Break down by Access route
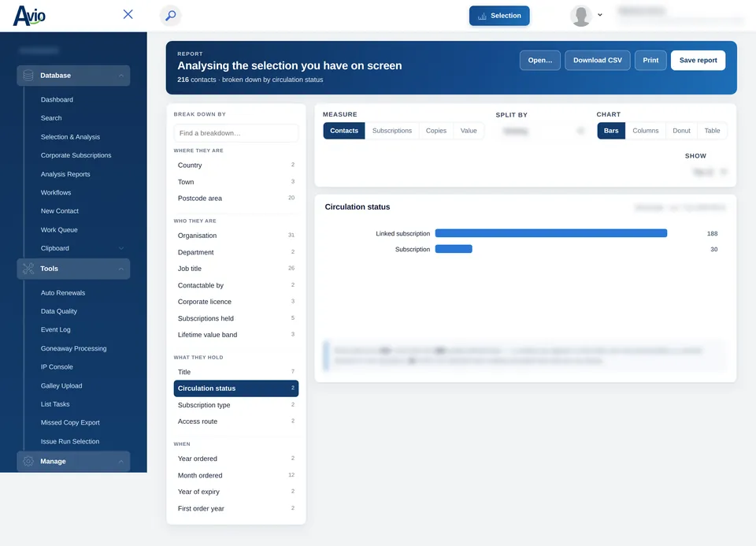This screenshot has height=546, width=756. tap(235, 422)
